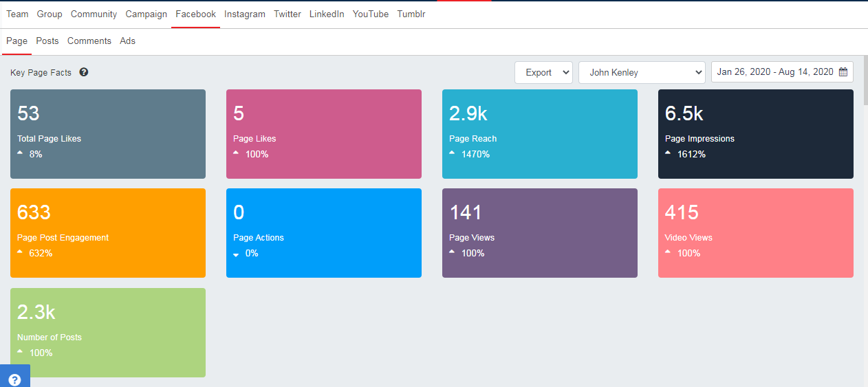The height and width of the screenshot is (387, 868).
Task: Click the up arrow under Page Impressions
Action: pyautogui.click(x=668, y=153)
